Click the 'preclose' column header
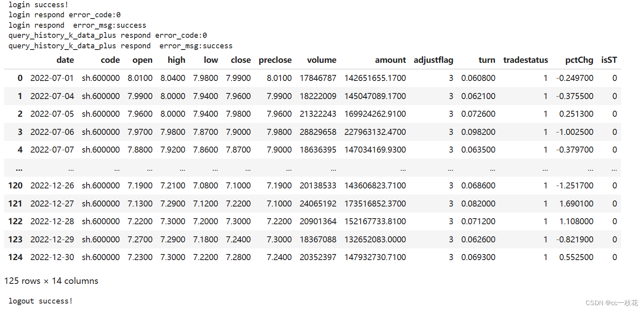 pyautogui.click(x=275, y=60)
